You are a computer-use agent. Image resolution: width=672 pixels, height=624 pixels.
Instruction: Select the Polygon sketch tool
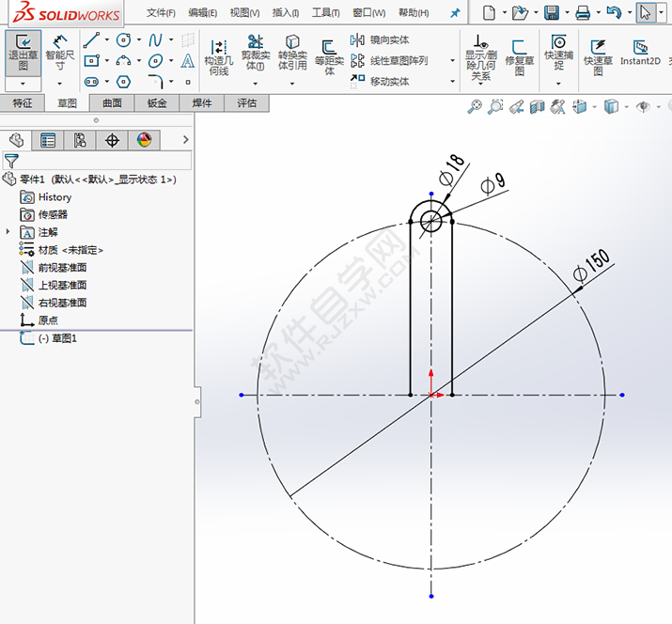(x=123, y=82)
